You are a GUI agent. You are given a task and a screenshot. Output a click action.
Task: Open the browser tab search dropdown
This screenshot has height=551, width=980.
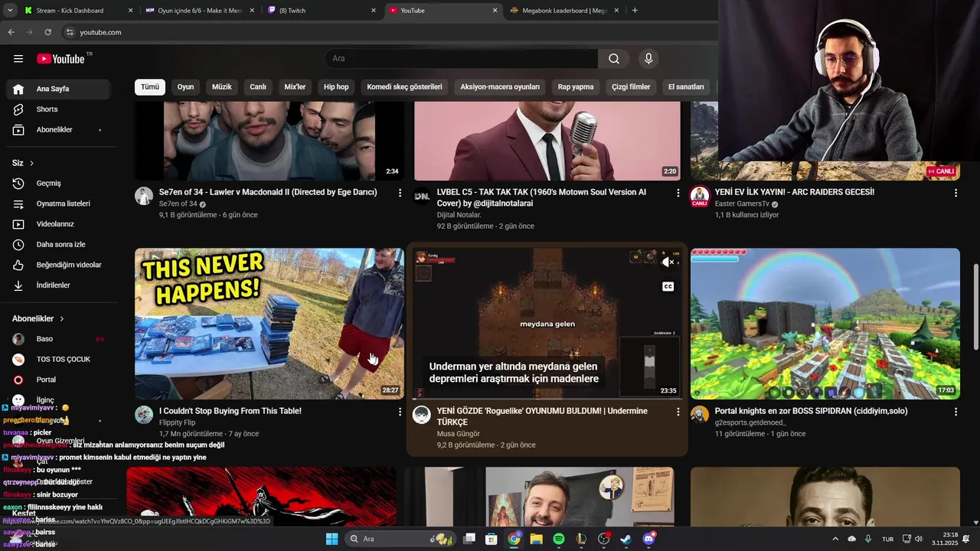coord(9,11)
